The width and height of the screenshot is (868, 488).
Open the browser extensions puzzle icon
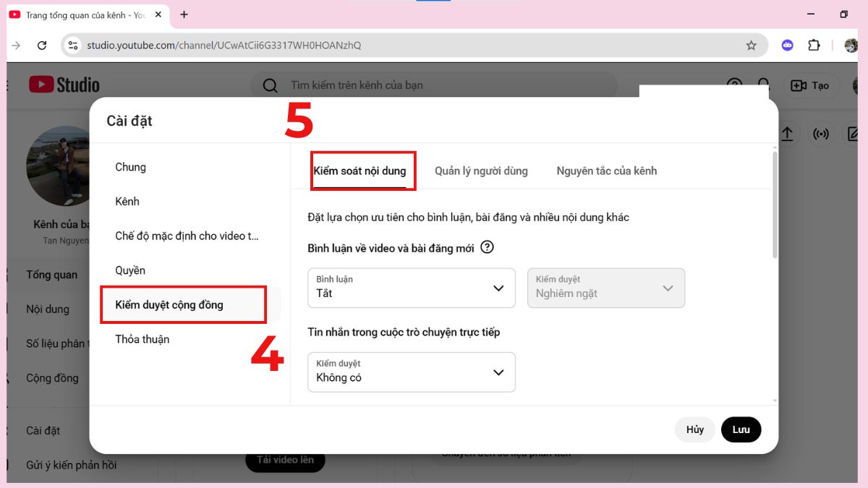pos(814,45)
